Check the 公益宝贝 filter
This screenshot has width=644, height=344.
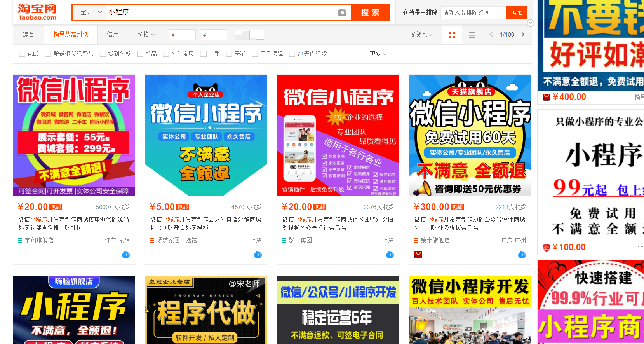point(166,54)
